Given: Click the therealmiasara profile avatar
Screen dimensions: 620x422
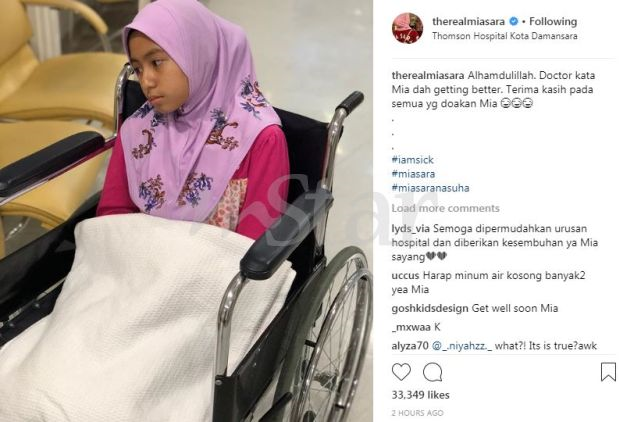Looking at the screenshot, I should click(x=407, y=28).
